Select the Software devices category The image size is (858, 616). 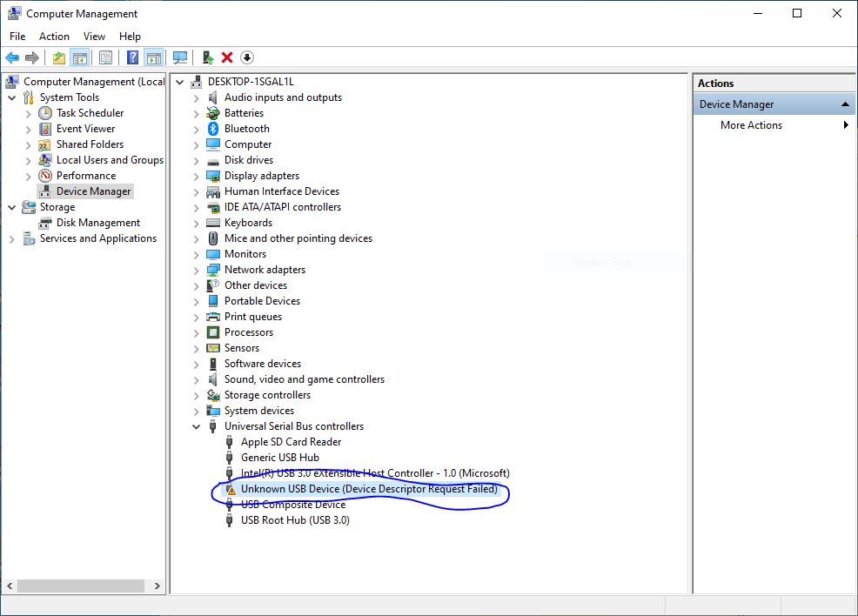[263, 364]
